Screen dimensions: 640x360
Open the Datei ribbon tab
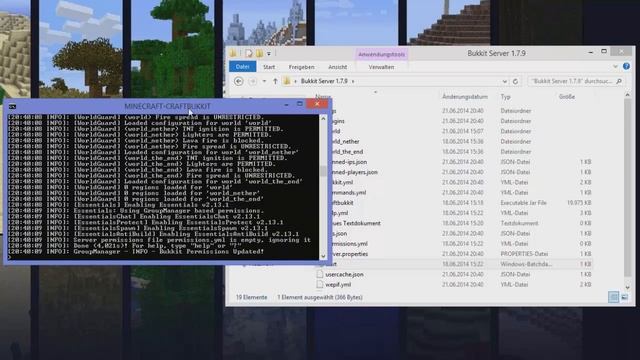[242, 67]
